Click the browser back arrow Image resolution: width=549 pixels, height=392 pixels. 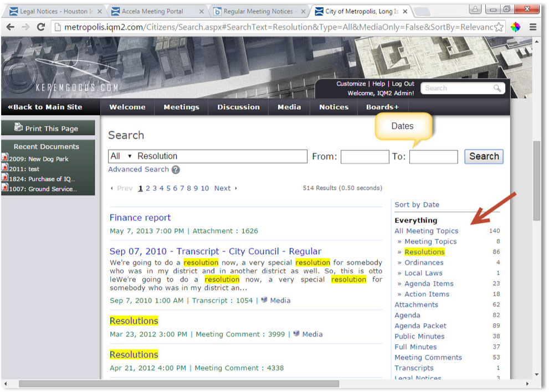tap(10, 27)
